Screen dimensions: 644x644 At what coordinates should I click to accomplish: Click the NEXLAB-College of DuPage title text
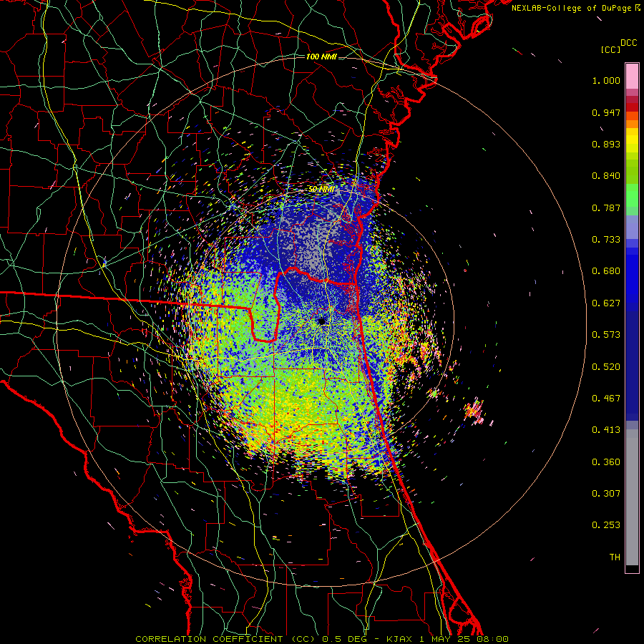tap(572, 8)
